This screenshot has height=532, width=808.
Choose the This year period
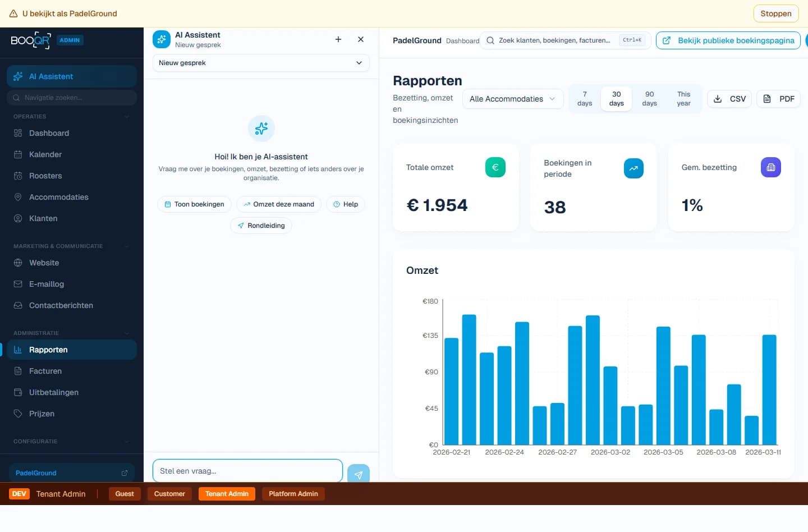pos(683,99)
